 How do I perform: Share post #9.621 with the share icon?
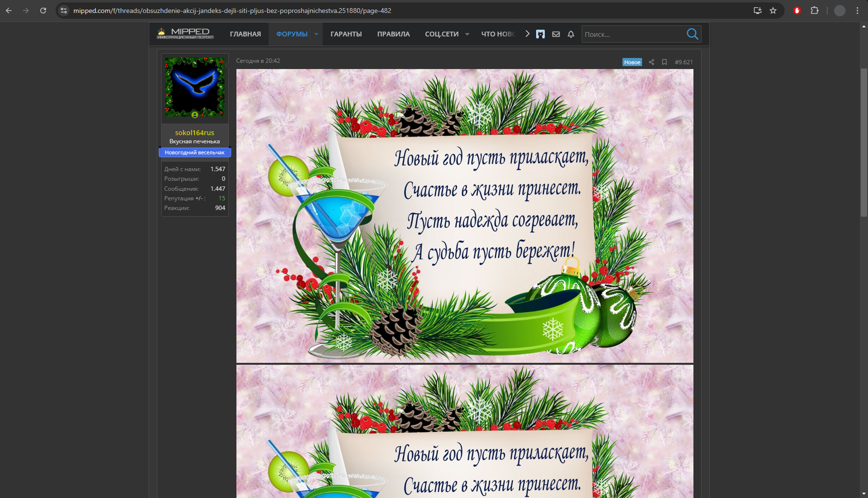click(x=651, y=62)
